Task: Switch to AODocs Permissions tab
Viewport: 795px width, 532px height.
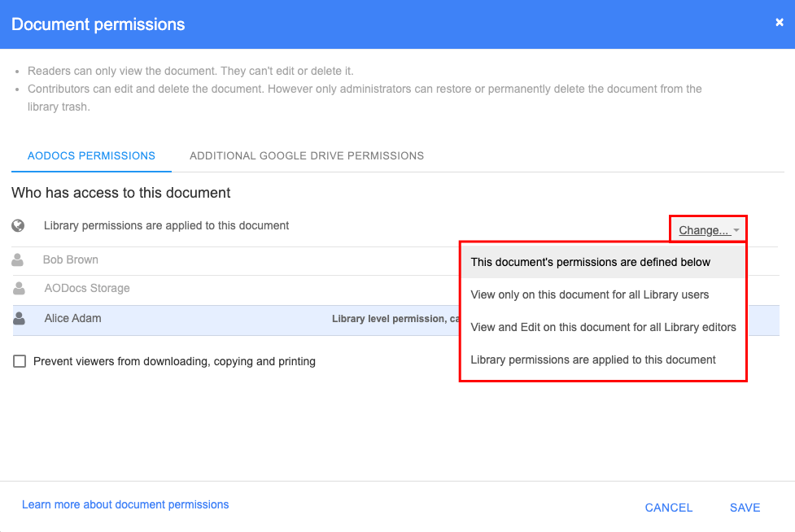Action: [91, 156]
